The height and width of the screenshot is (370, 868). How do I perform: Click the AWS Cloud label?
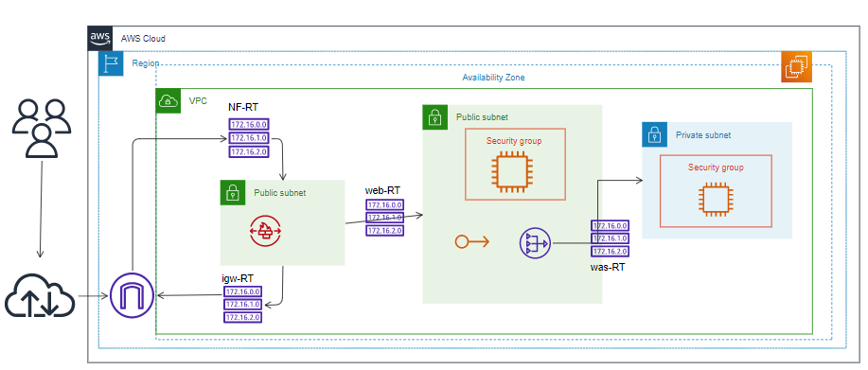coord(143,39)
